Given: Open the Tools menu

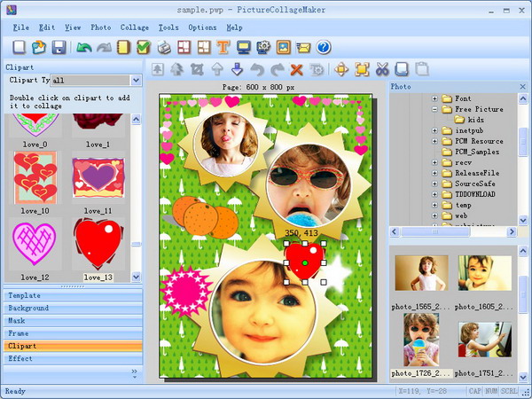Looking at the screenshot, I should (x=168, y=27).
